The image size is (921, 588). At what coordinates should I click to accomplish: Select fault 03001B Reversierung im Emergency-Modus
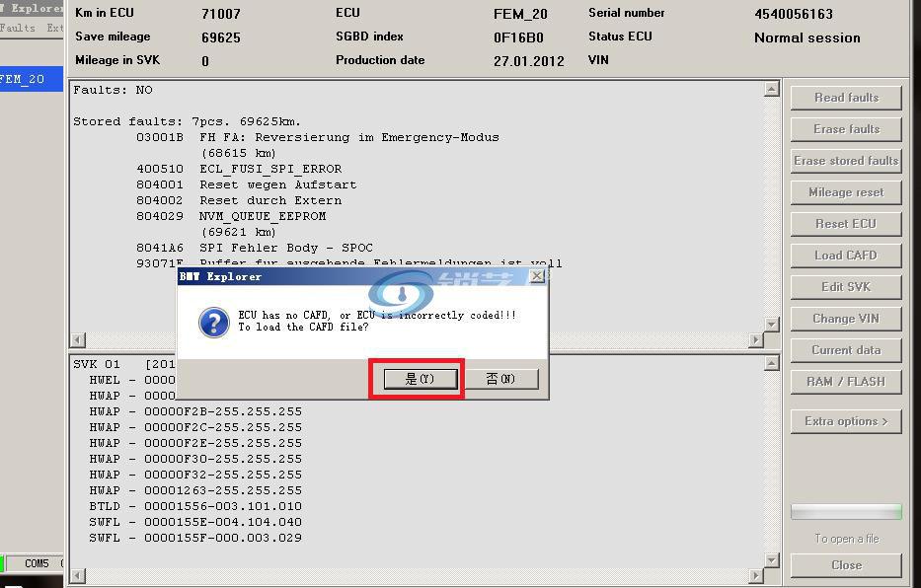pos(318,137)
